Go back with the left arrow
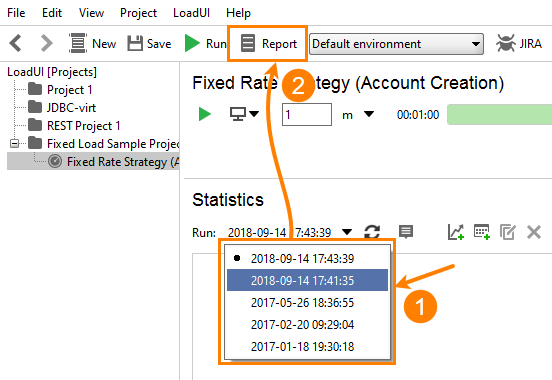 tap(16, 44)
